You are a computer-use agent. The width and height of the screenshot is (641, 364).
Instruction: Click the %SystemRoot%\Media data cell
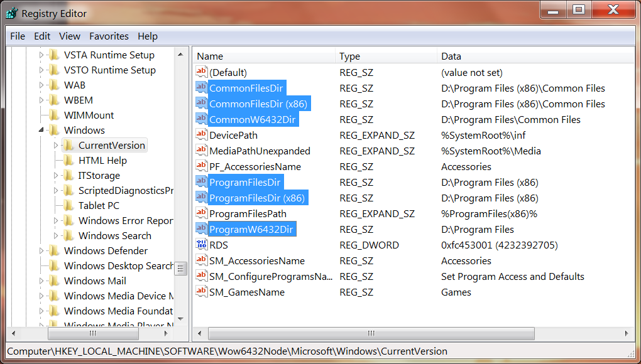[491, 151]
